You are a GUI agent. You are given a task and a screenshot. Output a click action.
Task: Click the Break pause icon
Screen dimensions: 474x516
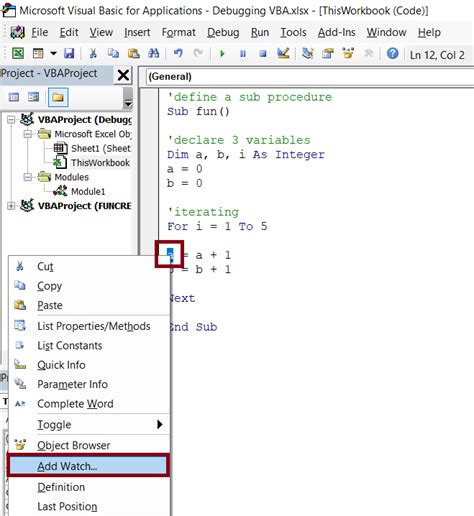[x=243, y=53]
